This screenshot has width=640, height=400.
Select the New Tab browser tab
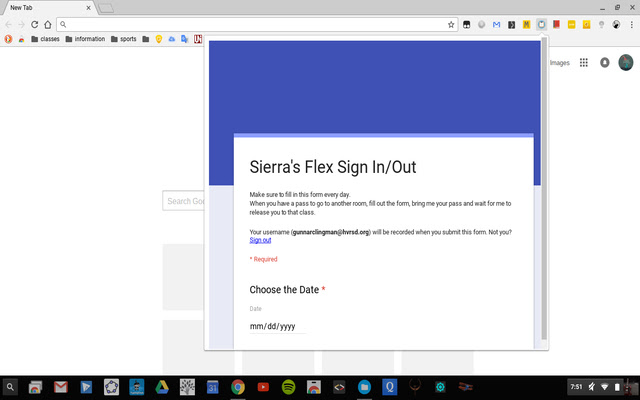point(48,8)
